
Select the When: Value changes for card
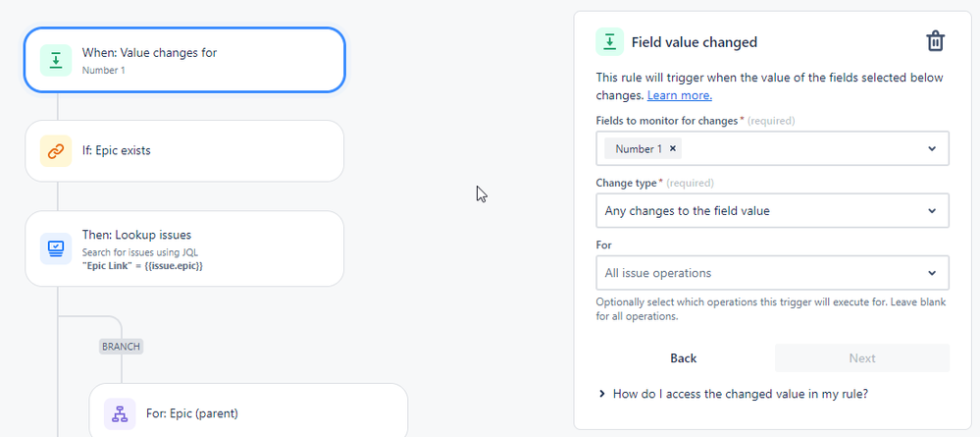tap(184, 60)
